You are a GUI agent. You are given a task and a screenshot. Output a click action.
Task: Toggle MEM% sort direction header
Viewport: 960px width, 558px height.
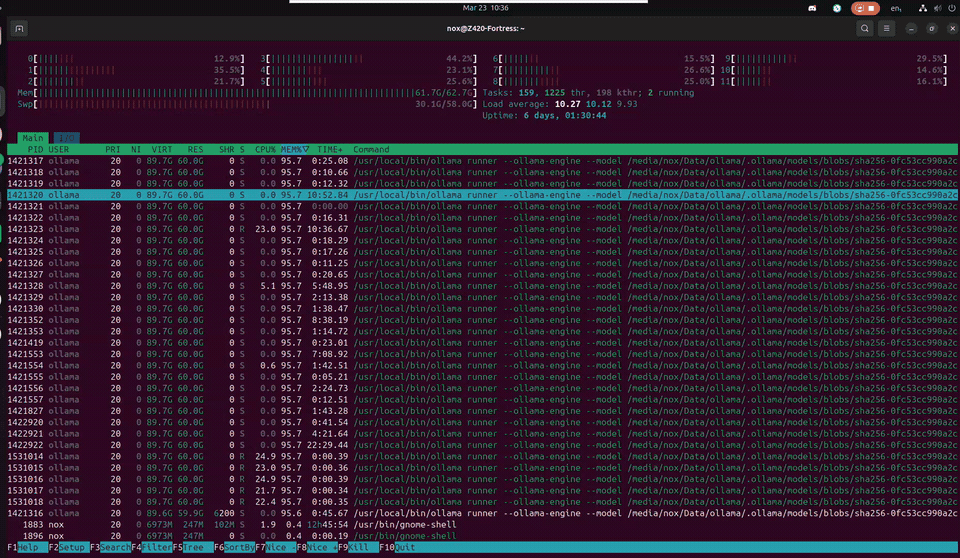(294, 149)
